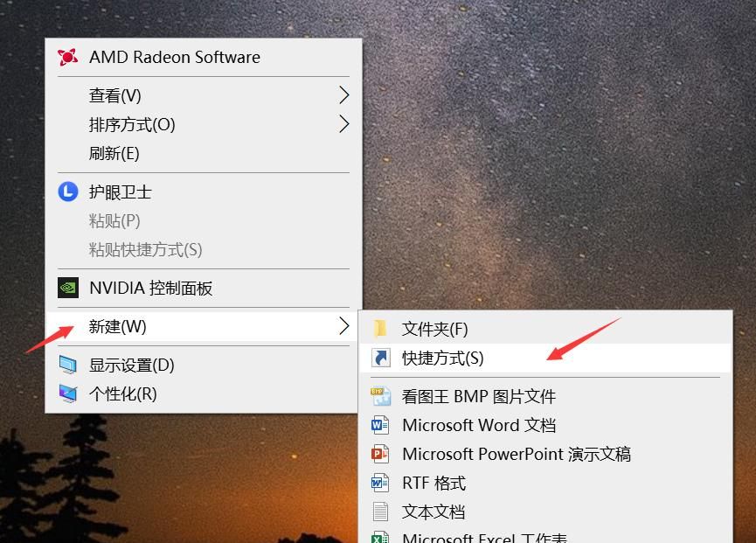Expand the 新建(W) submenu chevron
This screenshot has height=543, width=756.
(343, 326)
